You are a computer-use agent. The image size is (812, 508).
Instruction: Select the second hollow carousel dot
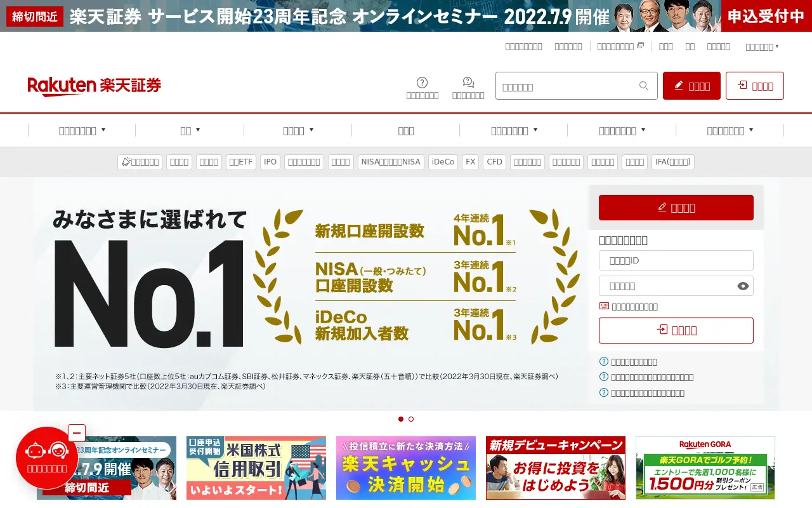coord(411,419)
